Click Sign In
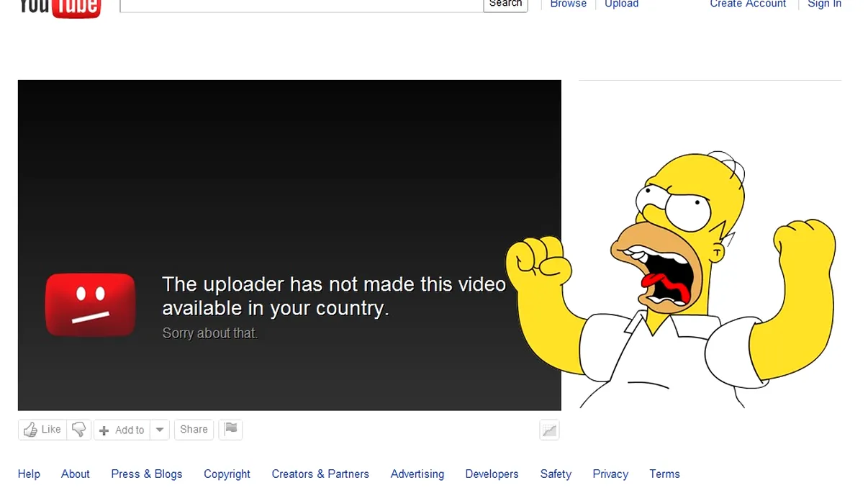868x488 pixels. pos(824,4)
